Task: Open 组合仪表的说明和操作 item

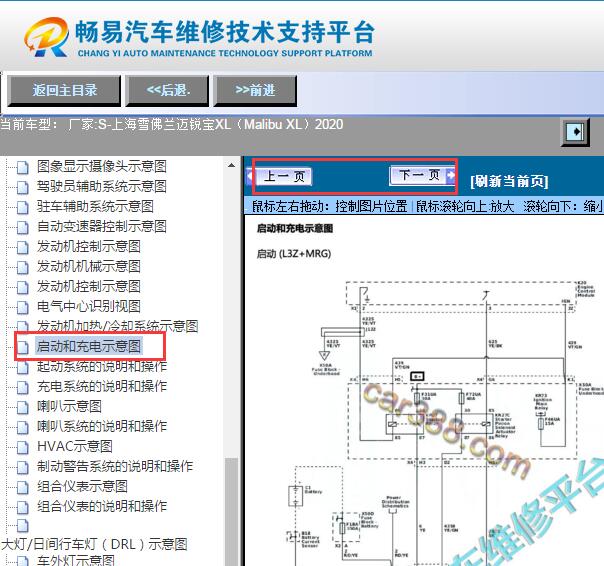Action: [102, 507]
